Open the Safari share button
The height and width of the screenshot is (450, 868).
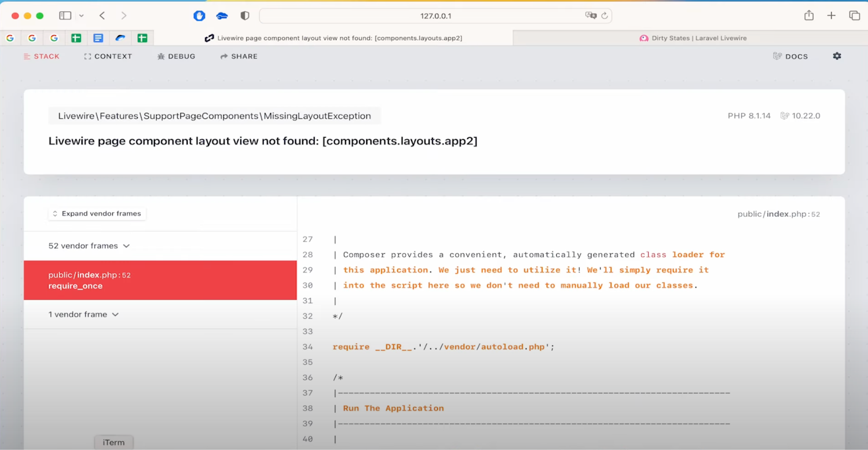(x=809, y=15)
